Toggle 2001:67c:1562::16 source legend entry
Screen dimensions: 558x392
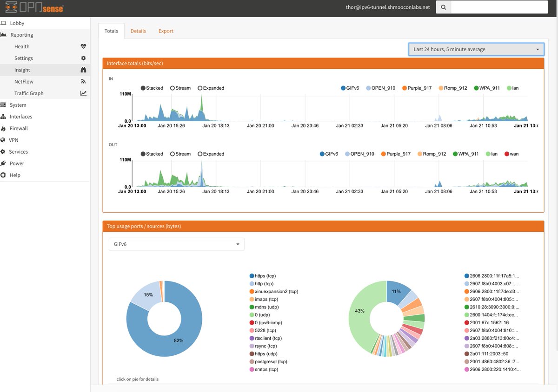tap(487, 322)
